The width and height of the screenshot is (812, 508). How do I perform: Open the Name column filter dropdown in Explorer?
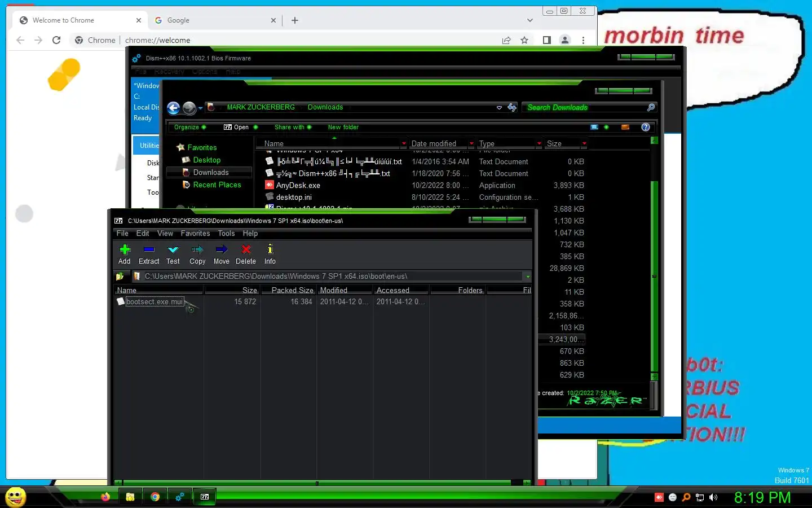[x=404, y=143]
